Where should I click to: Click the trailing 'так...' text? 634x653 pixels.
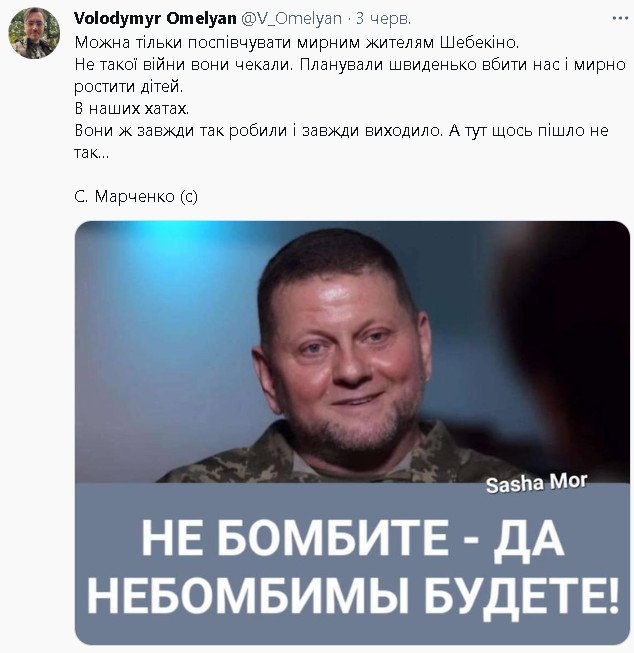click(92, 153)
